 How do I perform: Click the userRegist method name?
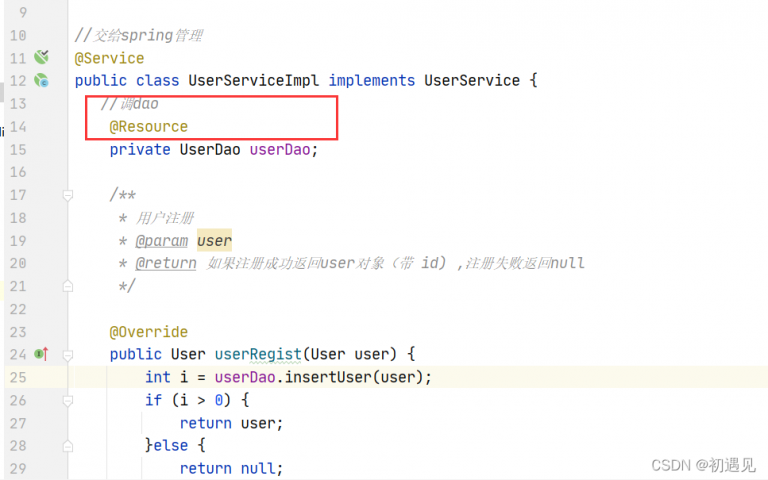click(x=257, y=355)
